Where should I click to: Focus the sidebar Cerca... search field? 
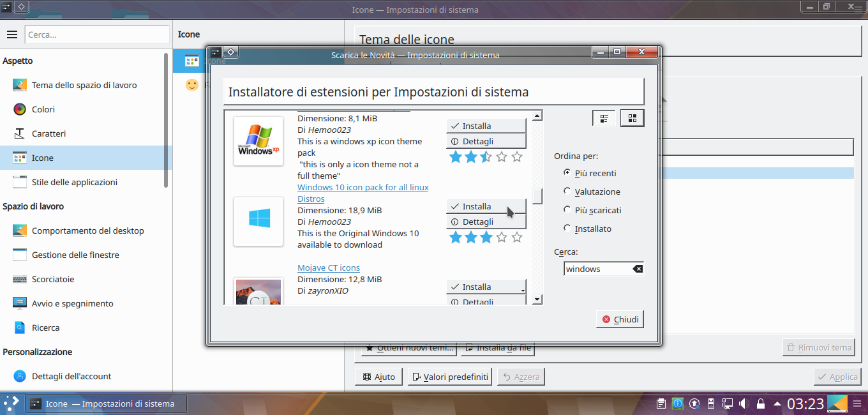97,34
